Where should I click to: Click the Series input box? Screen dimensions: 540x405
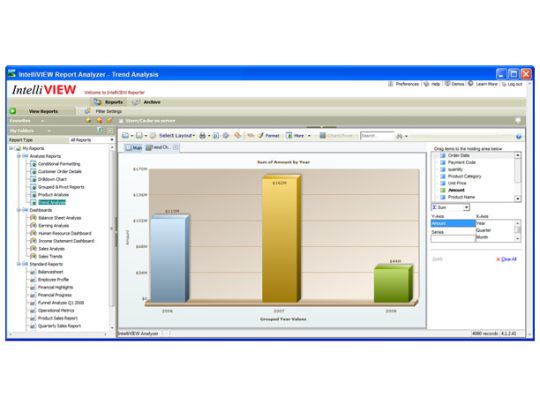click(453, 239)
